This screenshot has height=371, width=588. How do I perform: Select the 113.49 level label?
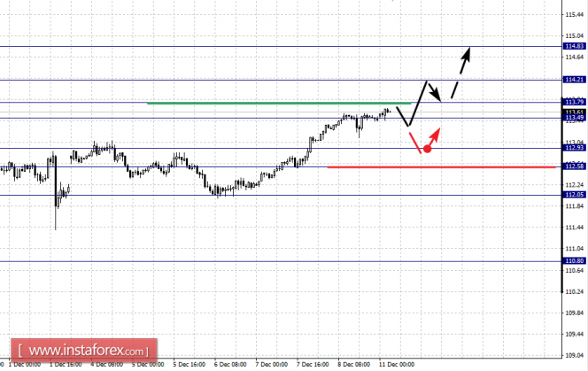(574, 118)
